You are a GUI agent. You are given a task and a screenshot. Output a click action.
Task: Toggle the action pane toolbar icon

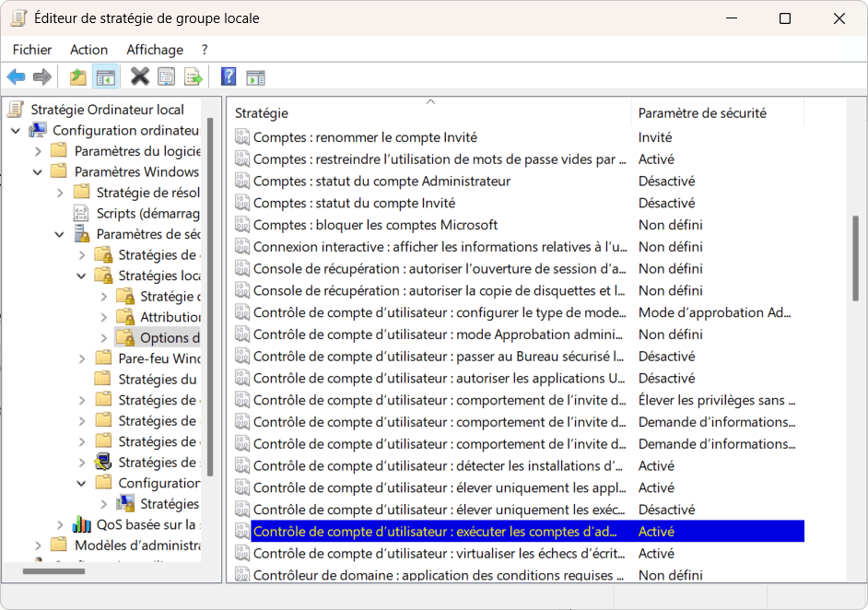[255, 77]
